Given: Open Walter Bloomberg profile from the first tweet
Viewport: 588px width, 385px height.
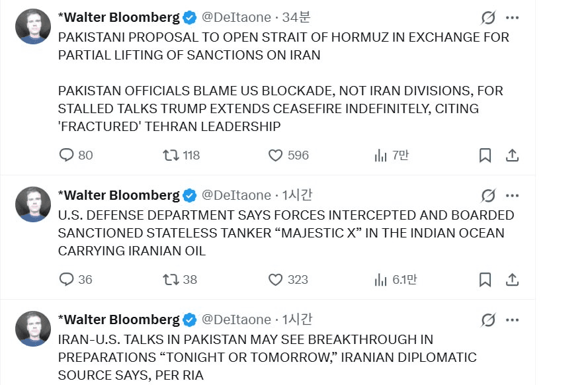Looking at the screenshot, I should click(x=118, y=18).
